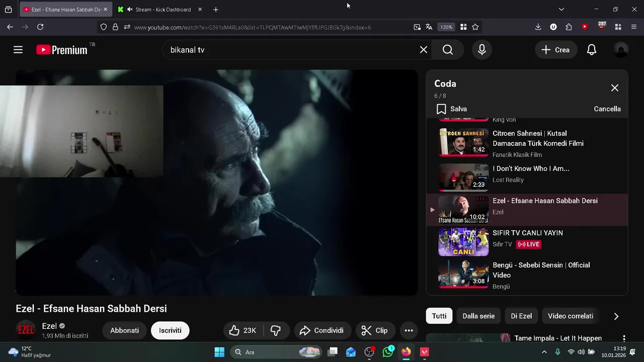644x362 pixels.
Task: Clear the search box text
Action: [424, 50]
